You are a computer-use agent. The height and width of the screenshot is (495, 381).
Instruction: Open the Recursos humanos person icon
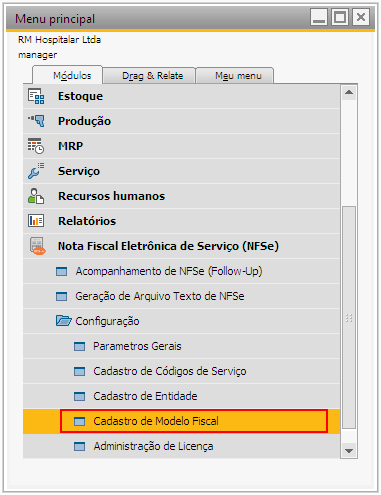coord(36,196)
